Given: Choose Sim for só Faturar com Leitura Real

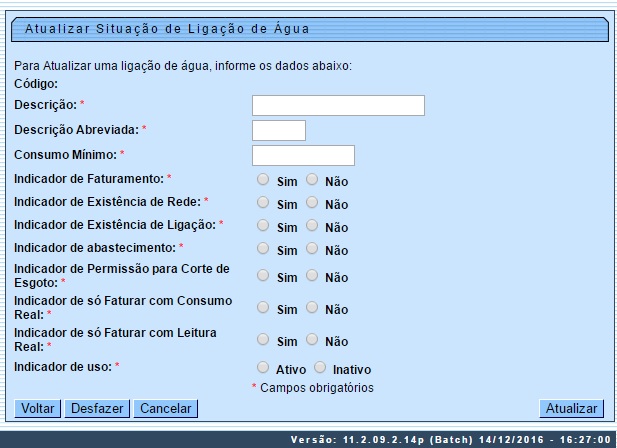Looking at the screenshot, I should tap(263, 339).
